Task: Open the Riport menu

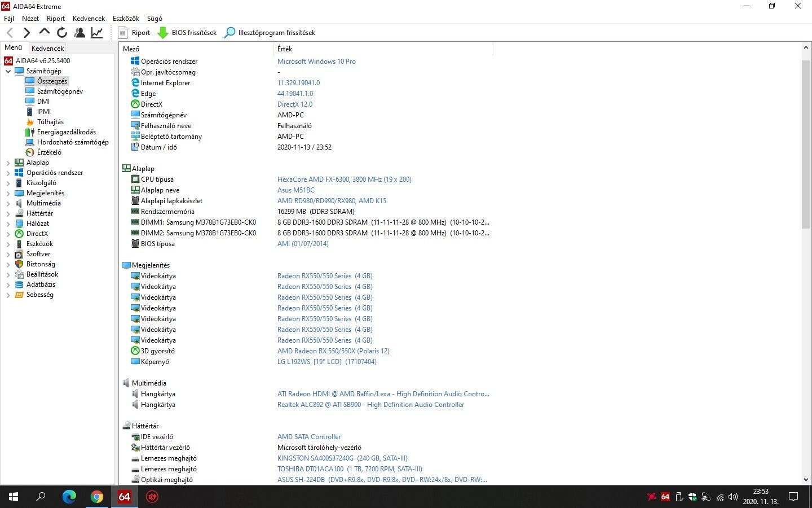Action: (x=56, y=19)
